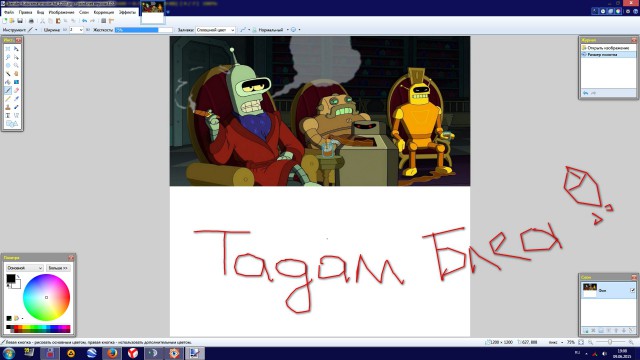
Task: Click the Redo arrow in main toolbar
Action: [x=92, y=20]
